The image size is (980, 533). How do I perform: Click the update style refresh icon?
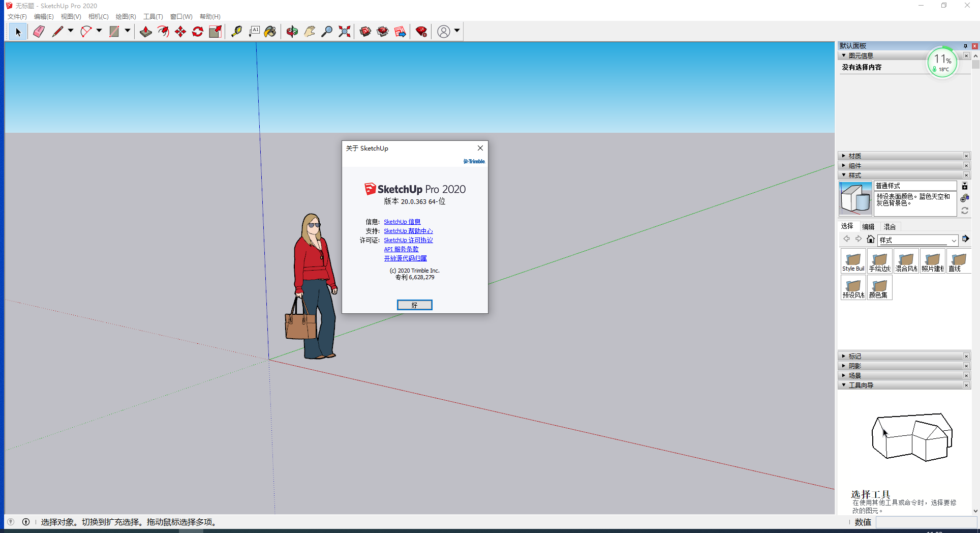(x=965, y=211)
